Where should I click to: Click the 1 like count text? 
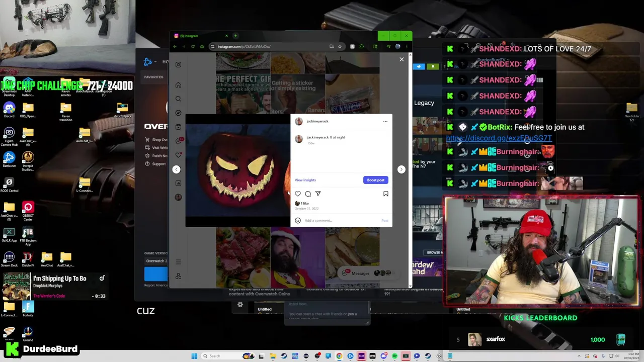click(305, 203)
